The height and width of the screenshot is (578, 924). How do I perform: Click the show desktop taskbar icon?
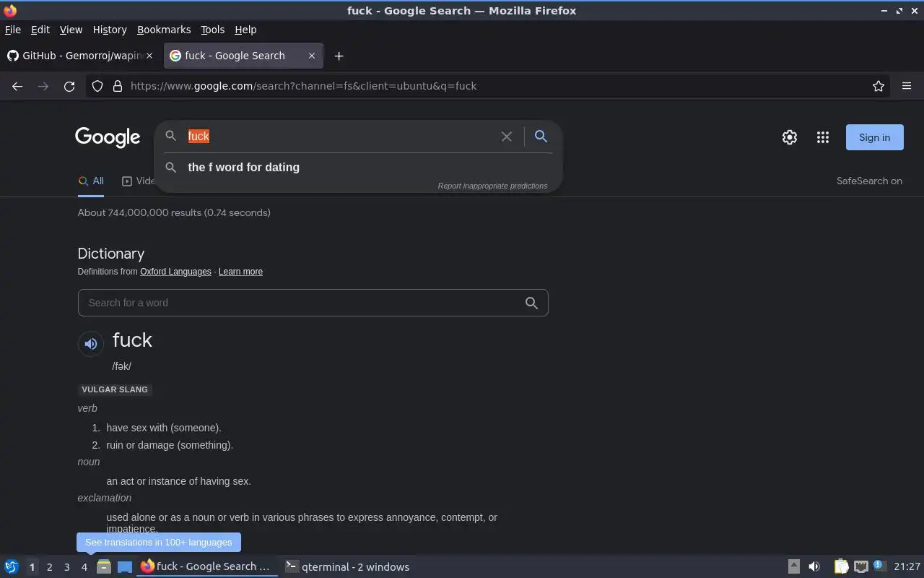[125, 566]
